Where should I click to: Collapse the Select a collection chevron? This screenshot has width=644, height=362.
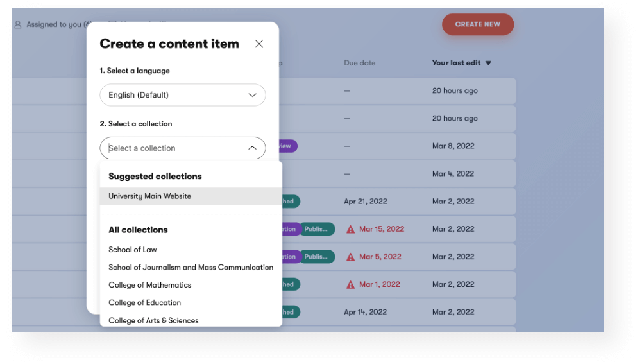252,148
